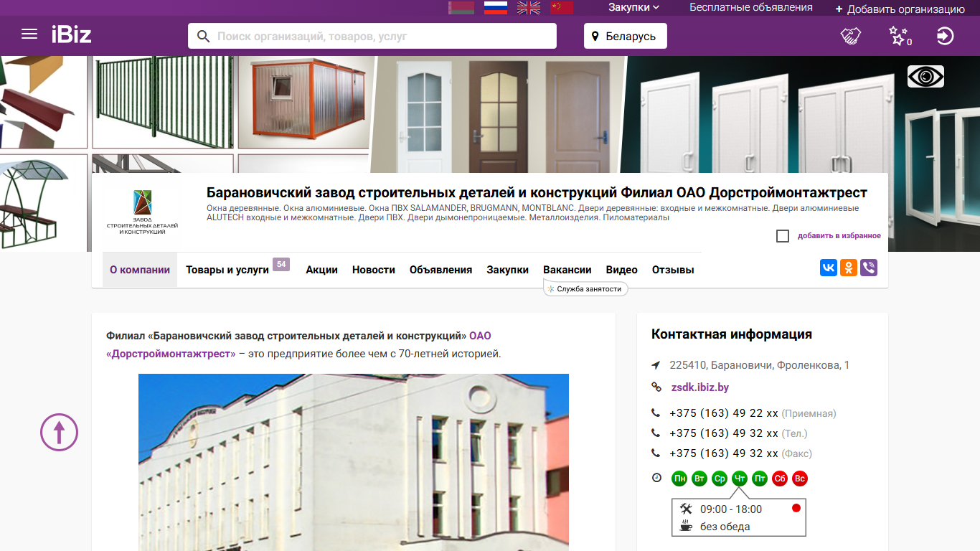
Task: Click the address 225410, Барановичи, Фроленкова, 1
Action: pyautogui.click(x=760, y=365)
